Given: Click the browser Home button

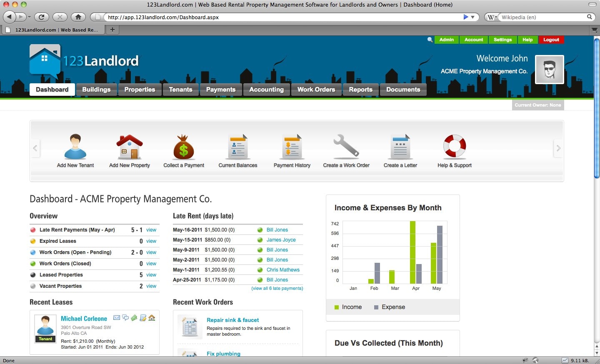Looking at the screenshot, I should (78, 17).
